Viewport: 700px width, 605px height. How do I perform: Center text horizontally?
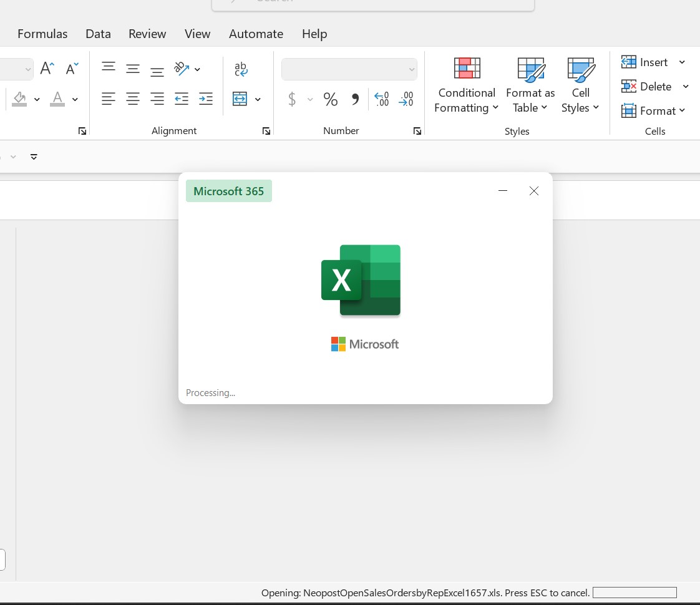(133, 99)
